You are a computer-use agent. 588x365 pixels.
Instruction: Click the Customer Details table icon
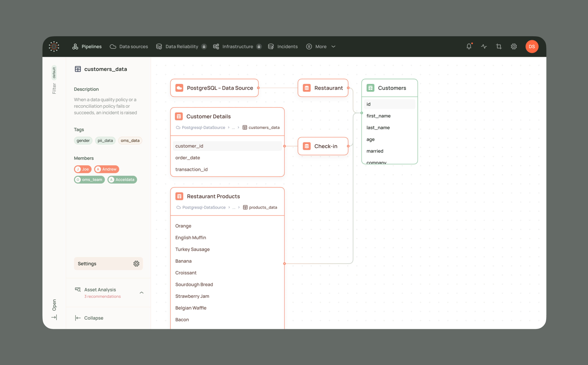coord(179,116)
